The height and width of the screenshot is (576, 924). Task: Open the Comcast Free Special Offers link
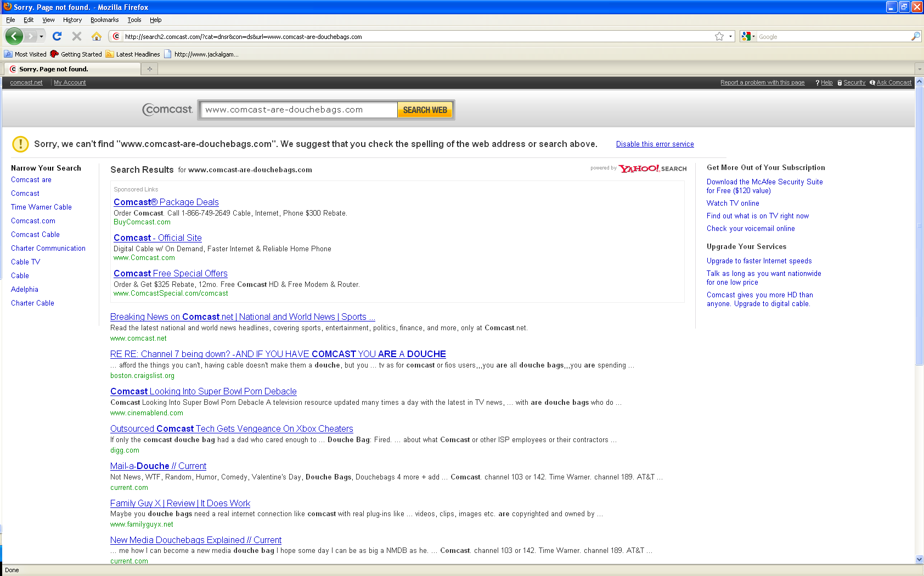click(x=170, y=273)
